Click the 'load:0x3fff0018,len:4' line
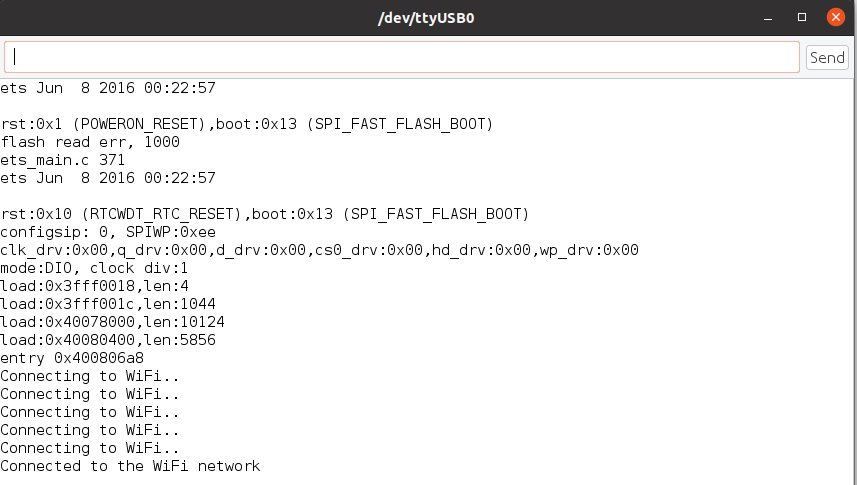Viewport: 857px width, 485px height. click(x=94, y=286)
